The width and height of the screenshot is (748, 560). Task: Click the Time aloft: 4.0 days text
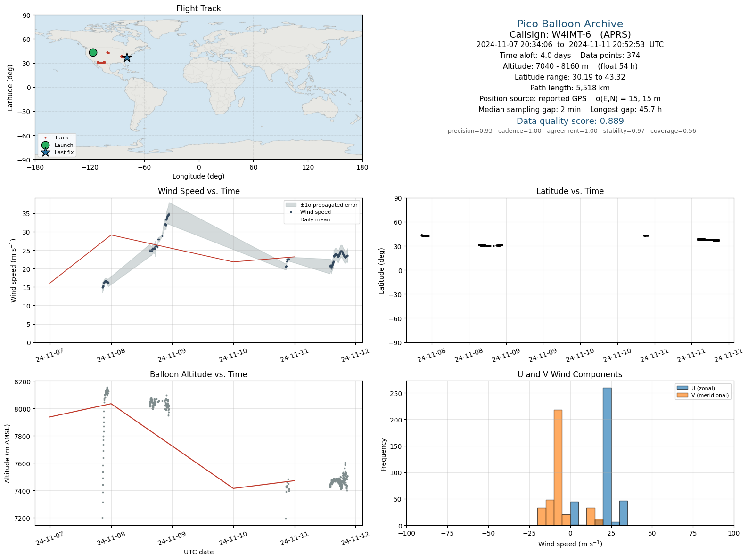coord(535,56)
